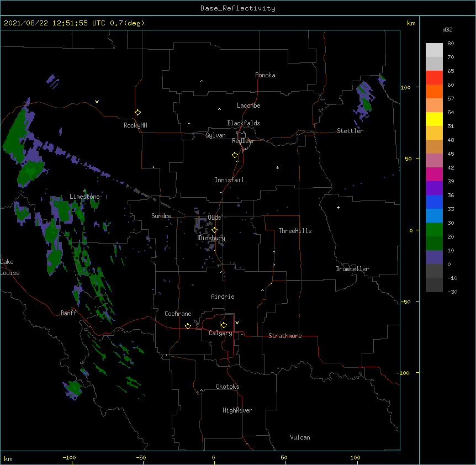476x465 pixels.
Task: Select the Strathmore label
Action: coord(285,336)
